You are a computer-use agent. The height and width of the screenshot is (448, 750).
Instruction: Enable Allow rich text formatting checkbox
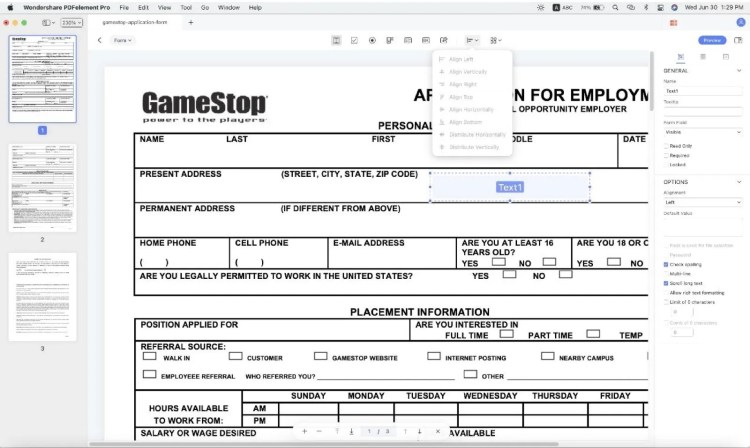pyautogui.click(x=666, y=293)
